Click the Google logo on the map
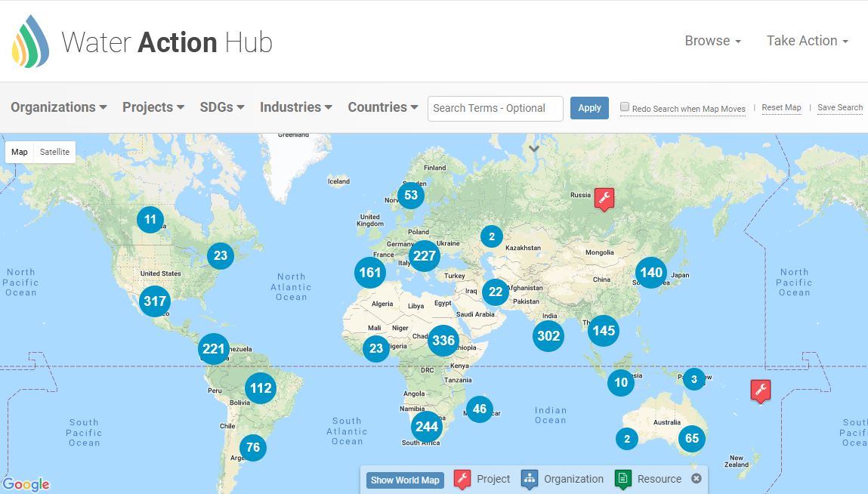 point(26,484)
